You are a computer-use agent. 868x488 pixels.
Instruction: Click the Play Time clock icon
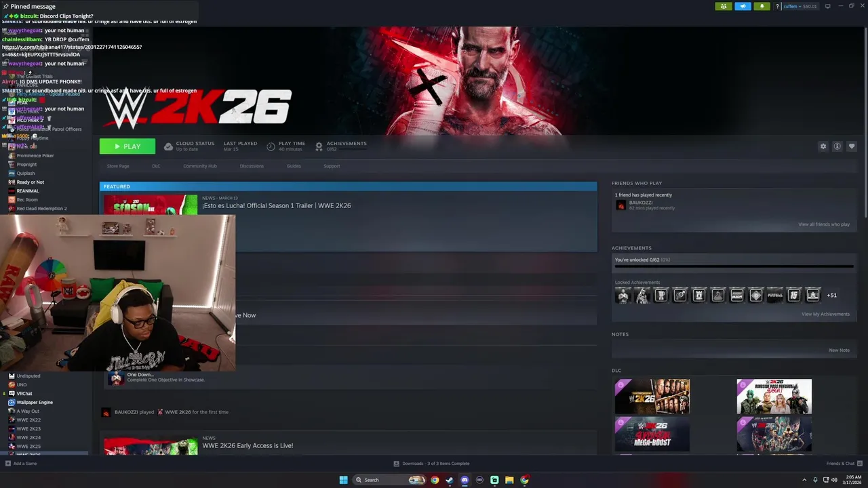pyautogui.click(x=271, y=146)
